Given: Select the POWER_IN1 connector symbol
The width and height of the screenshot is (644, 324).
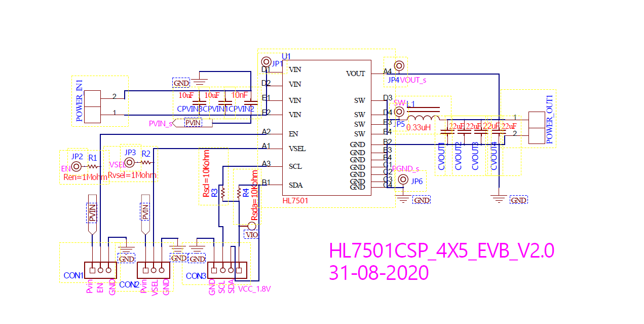Looking at the screenshot, I should [93, 106].
